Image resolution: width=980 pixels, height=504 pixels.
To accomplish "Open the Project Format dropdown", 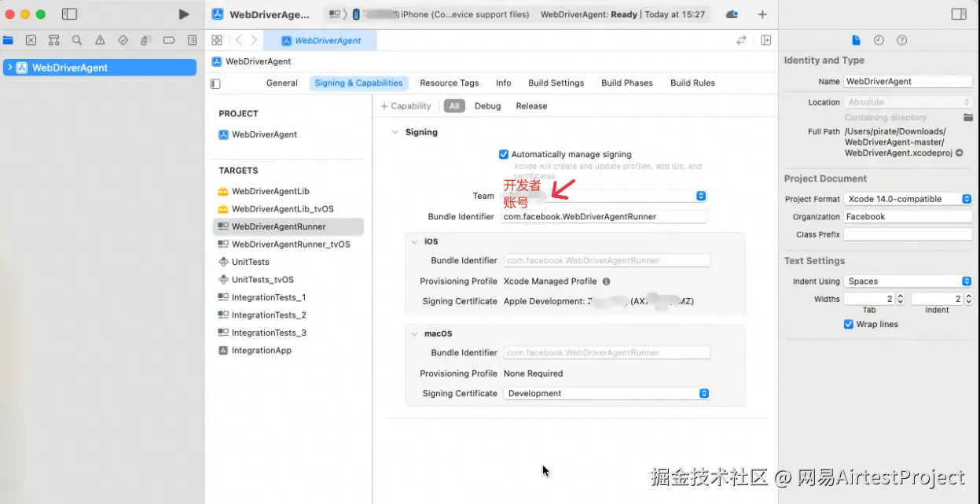I will (908, 199).
